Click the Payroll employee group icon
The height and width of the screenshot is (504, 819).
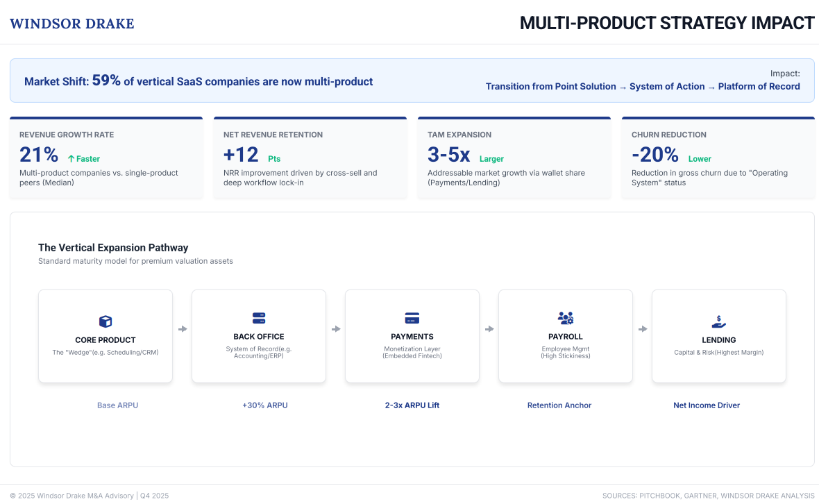[x=565, y=317]
